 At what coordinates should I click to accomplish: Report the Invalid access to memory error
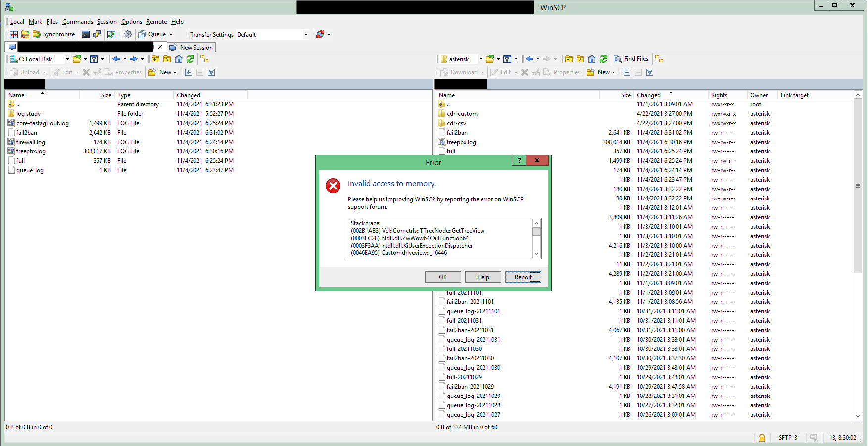click(523, 277)
